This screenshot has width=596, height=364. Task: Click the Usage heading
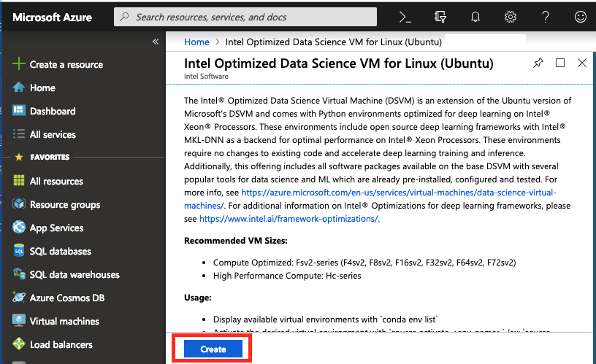(198, 298)
